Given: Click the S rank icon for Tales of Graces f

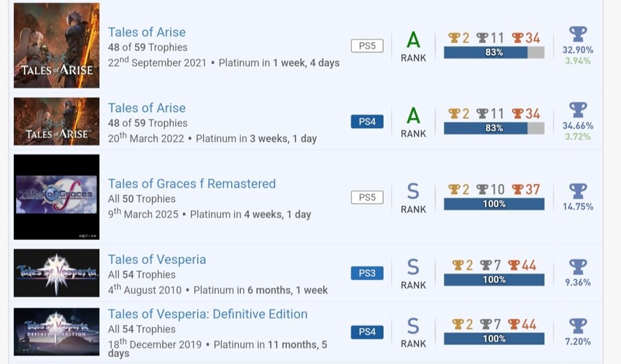Looking at the screenshot, I should [x=413, y=191].
